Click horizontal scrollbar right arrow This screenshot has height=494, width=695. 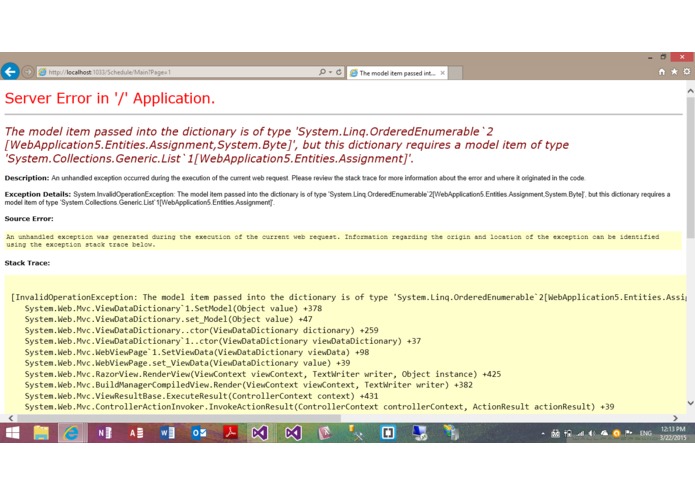(675, 418)
